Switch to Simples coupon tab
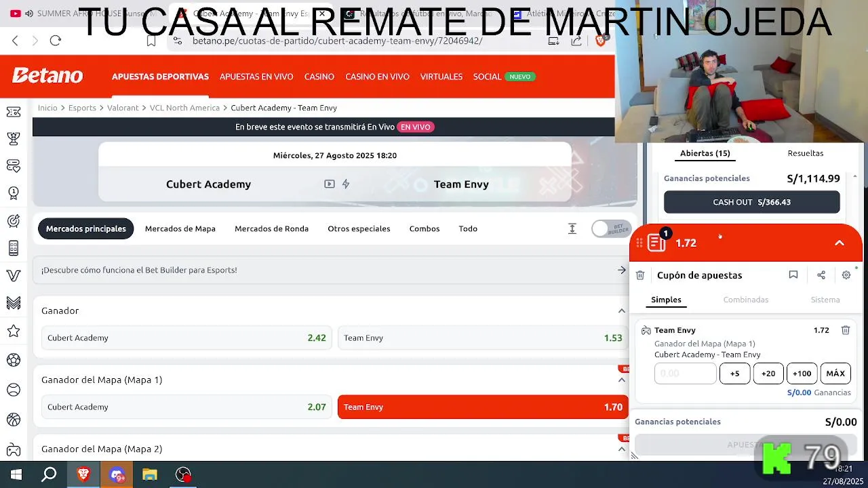The image size is (868, 488). pos(666,300)
